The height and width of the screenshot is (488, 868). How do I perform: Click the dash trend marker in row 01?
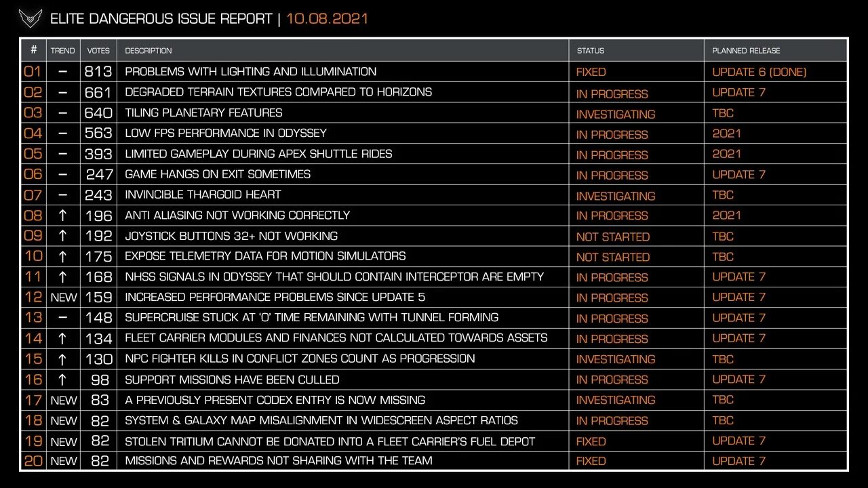(x=63, y=72)
